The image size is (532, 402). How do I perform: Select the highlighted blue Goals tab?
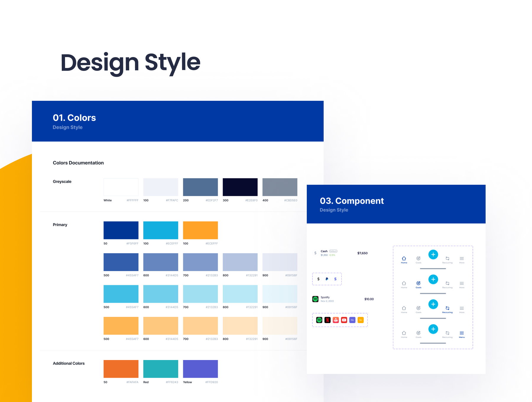pyautogui.click(x=419, y=284)
